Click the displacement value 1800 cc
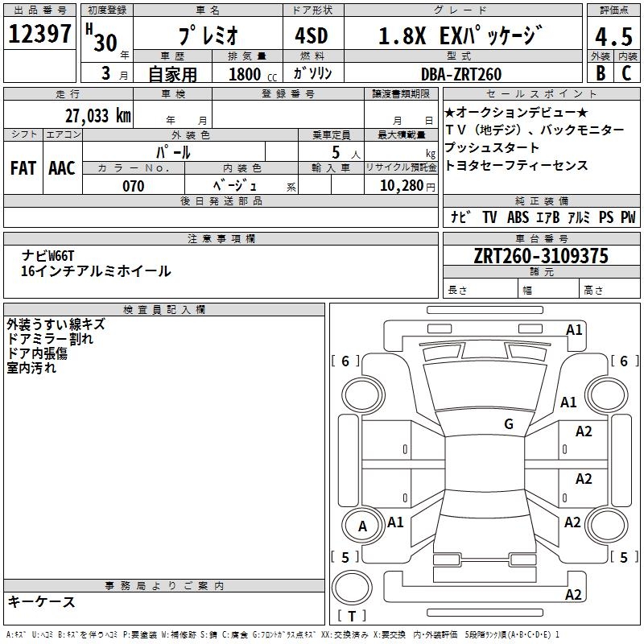The height and width of the screenshot is (644, 644). pyautogui.click(x=253, y=74)
